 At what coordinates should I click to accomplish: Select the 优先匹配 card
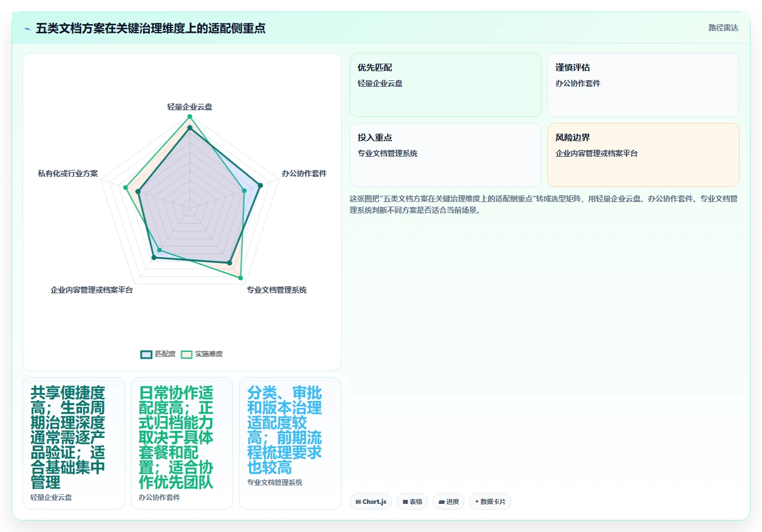tap(445, 85)
